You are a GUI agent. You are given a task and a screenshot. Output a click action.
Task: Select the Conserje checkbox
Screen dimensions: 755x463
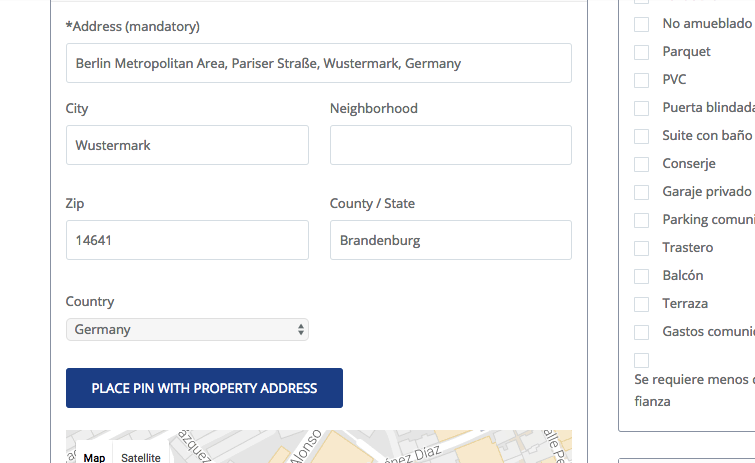click(641, 164)
